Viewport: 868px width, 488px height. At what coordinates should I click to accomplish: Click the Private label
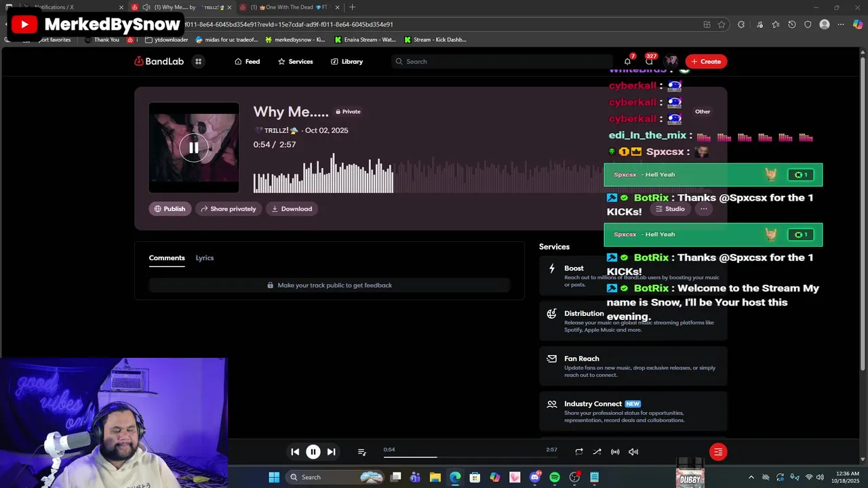(x=348, y=112)
